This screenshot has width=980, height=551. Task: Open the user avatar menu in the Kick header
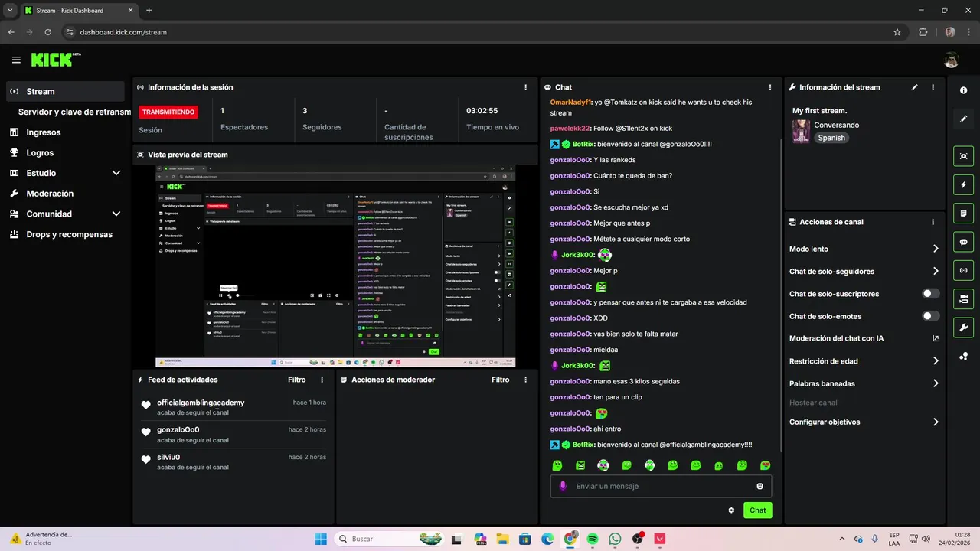(951, 60)
